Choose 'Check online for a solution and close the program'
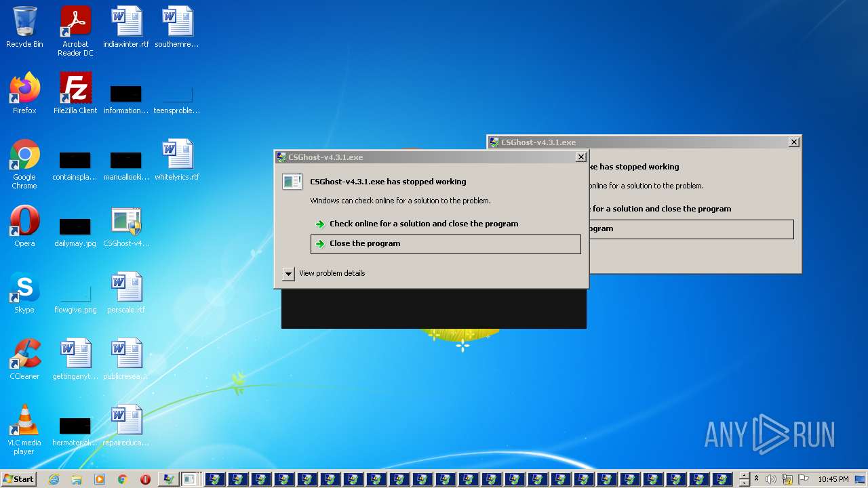 point(446,224)
